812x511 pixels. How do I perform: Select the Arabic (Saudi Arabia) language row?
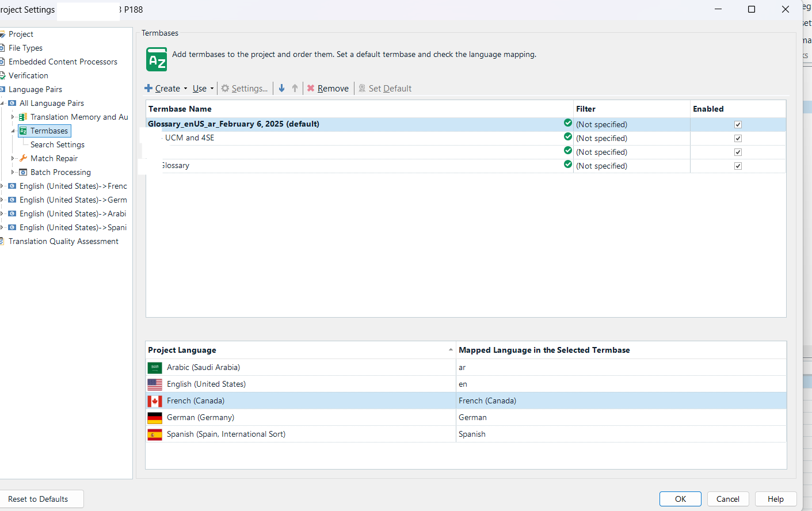point(466,367)
